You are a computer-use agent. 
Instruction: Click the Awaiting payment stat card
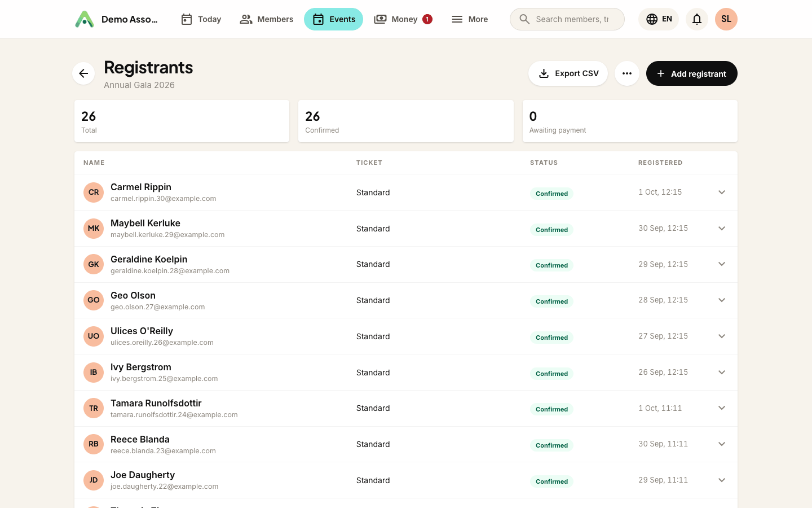coord(630,121)
